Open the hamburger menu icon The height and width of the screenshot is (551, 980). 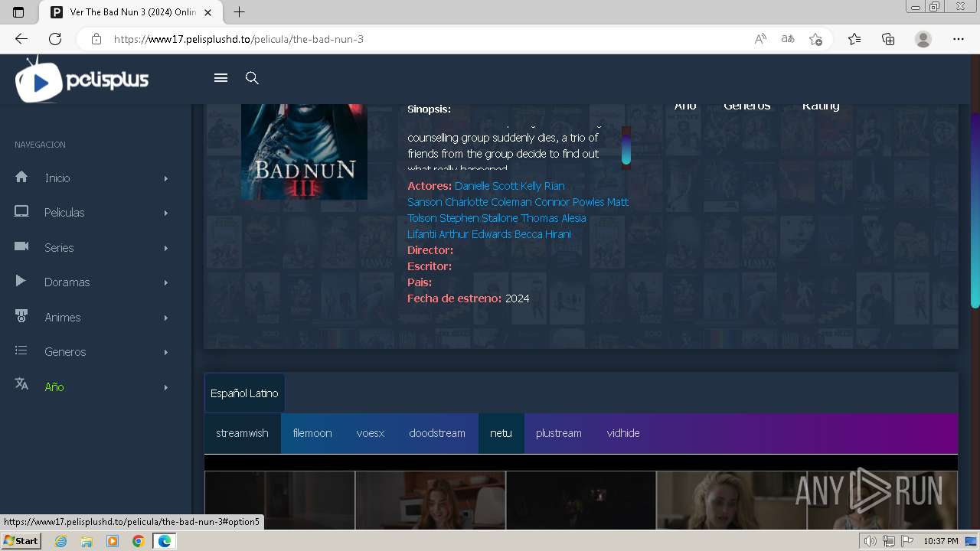[x=220, y=78]
